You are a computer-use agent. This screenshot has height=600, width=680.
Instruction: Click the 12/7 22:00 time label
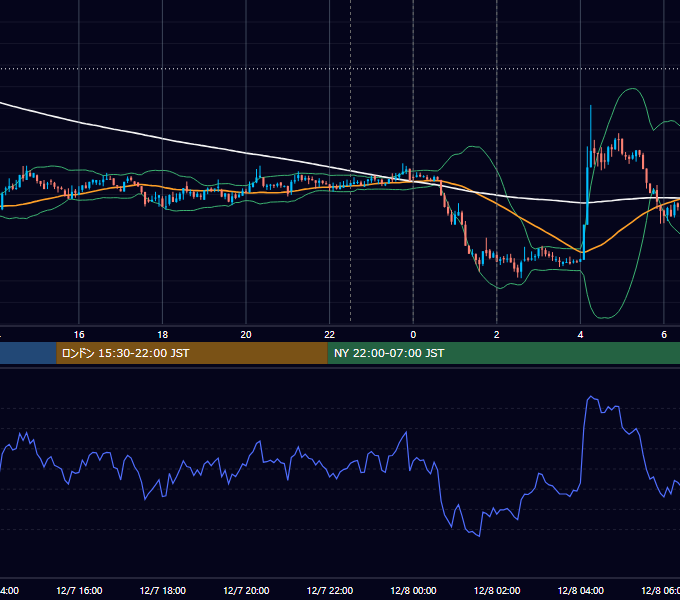point(330,590)
